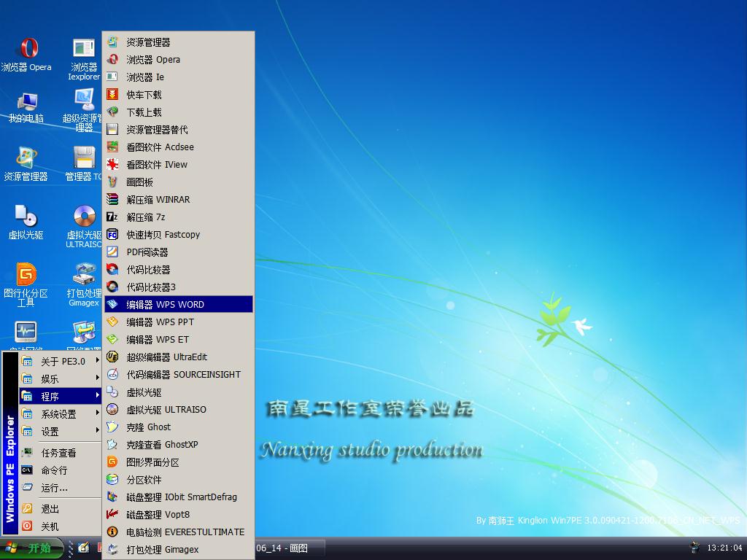Click the 资源管理器 icon in programs menu
The height and width of the screenshot is (560, 747).
pyautogui.click(x=112, y=42)
